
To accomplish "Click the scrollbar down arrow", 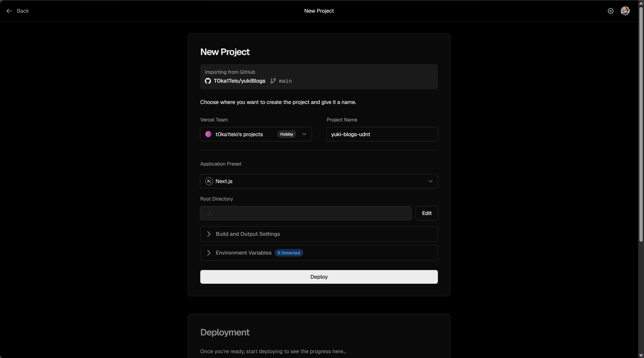I will [x=641, y=355].
